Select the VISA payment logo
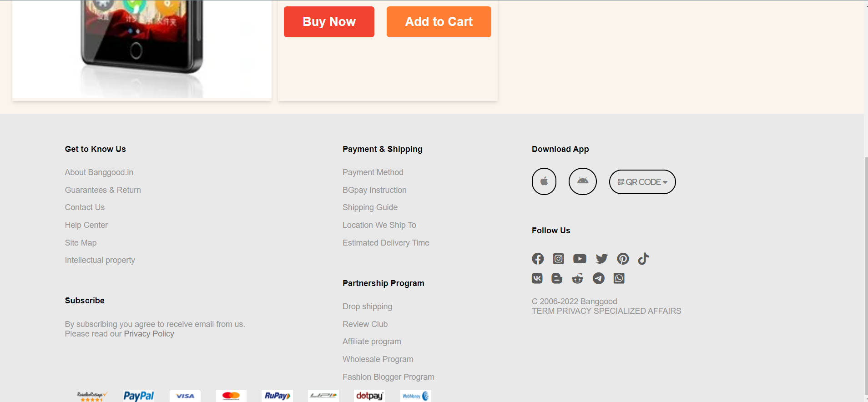The width and height of the screenshot is (868, 402). coord(185,396)
